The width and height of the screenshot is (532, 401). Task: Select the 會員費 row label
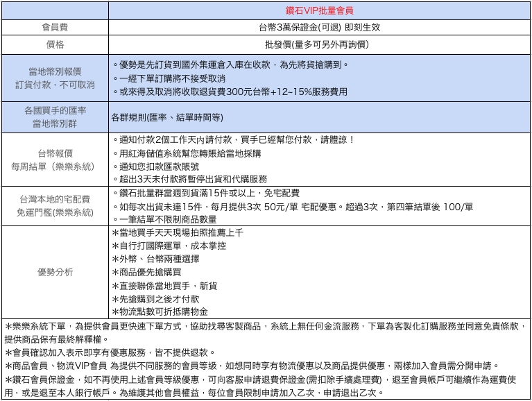55,28
